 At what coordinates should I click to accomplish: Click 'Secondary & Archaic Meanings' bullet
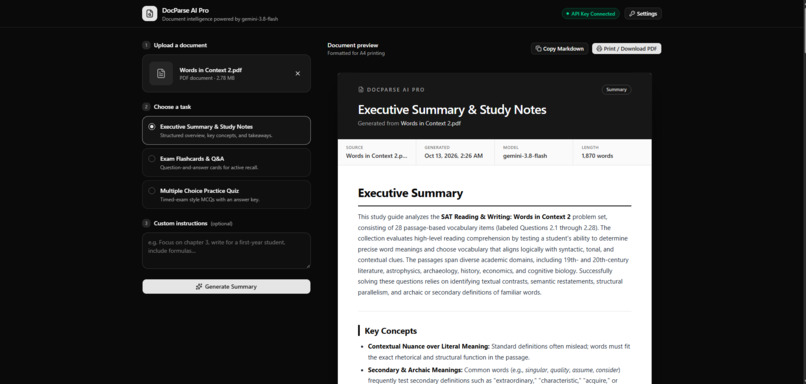coord(415,370)
